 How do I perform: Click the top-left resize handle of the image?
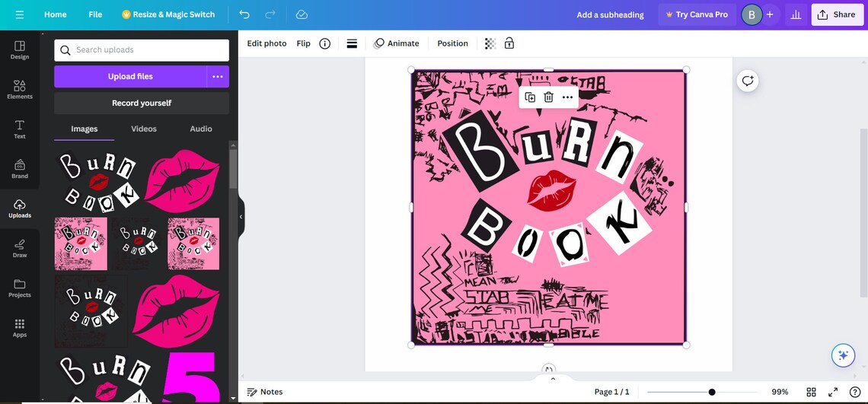pyautogui.click(x=410, y=70)
